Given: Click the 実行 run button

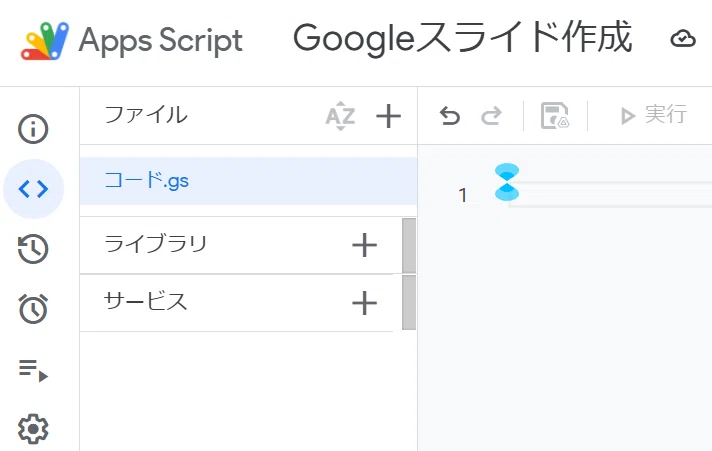Looking at the screenshot, I should point(653,115).
